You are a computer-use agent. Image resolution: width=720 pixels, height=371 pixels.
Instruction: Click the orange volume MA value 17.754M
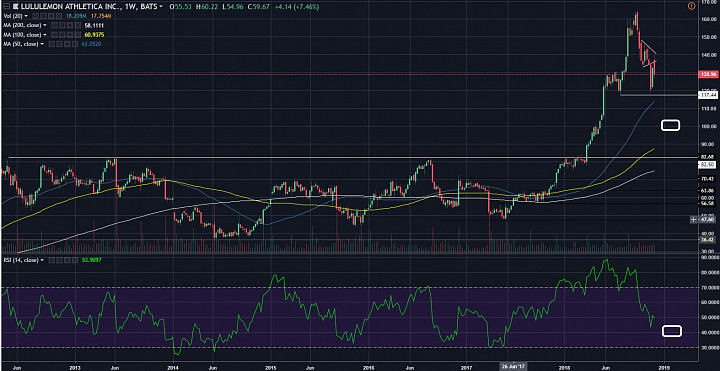point(101,16)
